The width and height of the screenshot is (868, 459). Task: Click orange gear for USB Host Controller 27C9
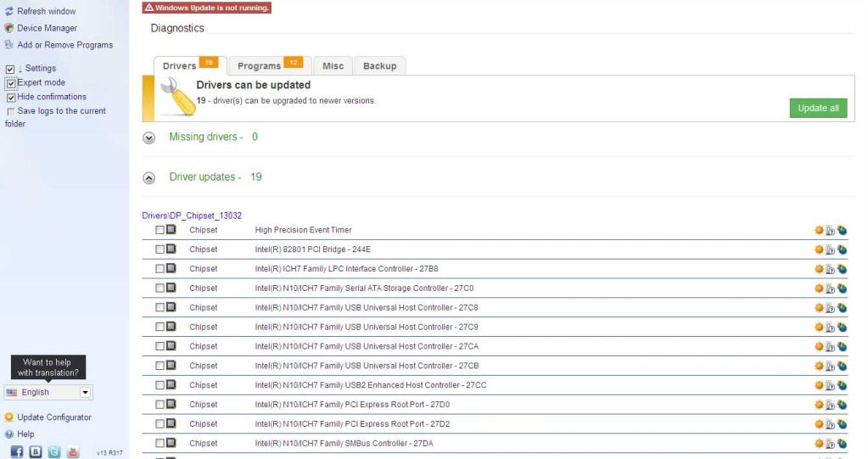[x=820, y=327]
